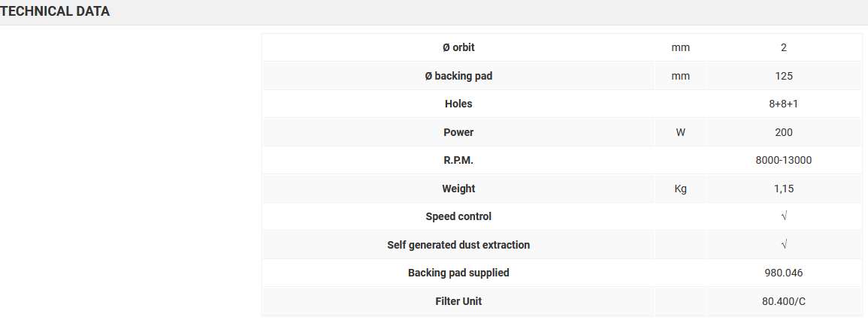Open the 80.400/C filter unit code
868x326 pixels.
point(784,301)
